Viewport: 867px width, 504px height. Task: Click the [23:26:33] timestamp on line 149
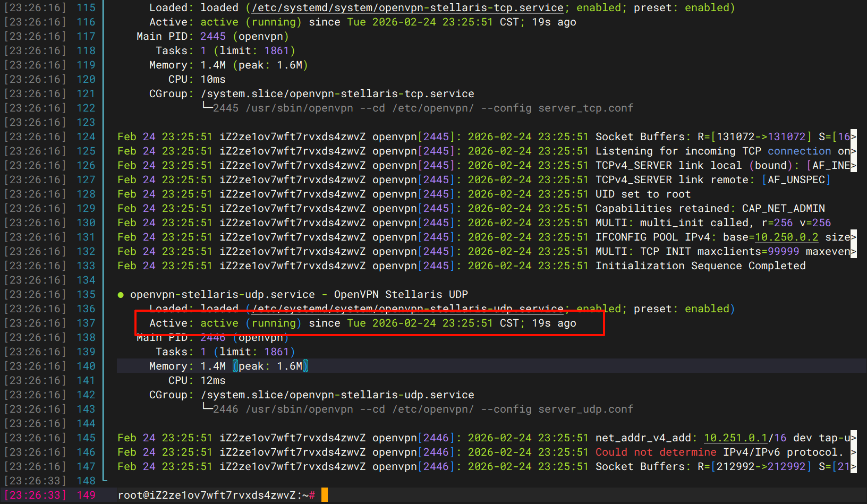pos(35,496)
